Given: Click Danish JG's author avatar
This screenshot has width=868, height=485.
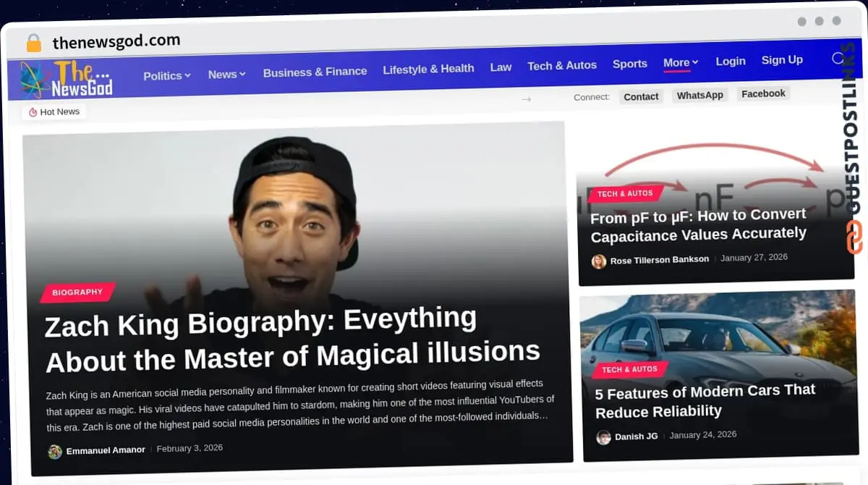Looking at the screenshot, I should tap(603, 437).
